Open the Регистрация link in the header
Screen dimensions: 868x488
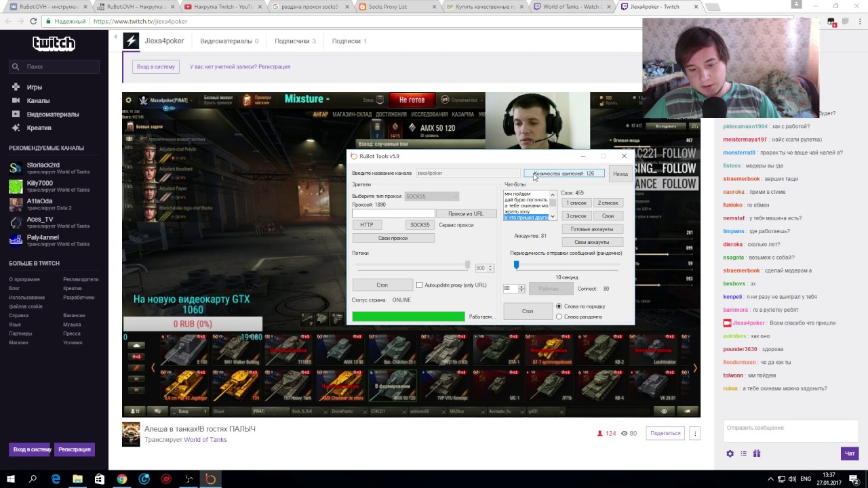(x=274, y=66)
